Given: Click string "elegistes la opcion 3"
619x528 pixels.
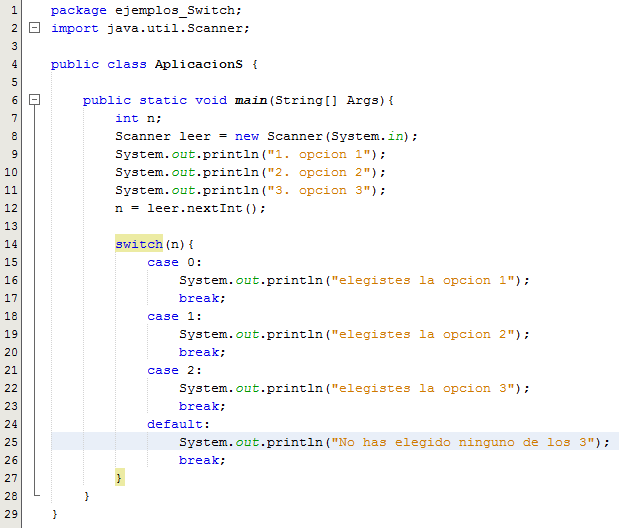Looking at the screenshot, I should tap(423, 389).
